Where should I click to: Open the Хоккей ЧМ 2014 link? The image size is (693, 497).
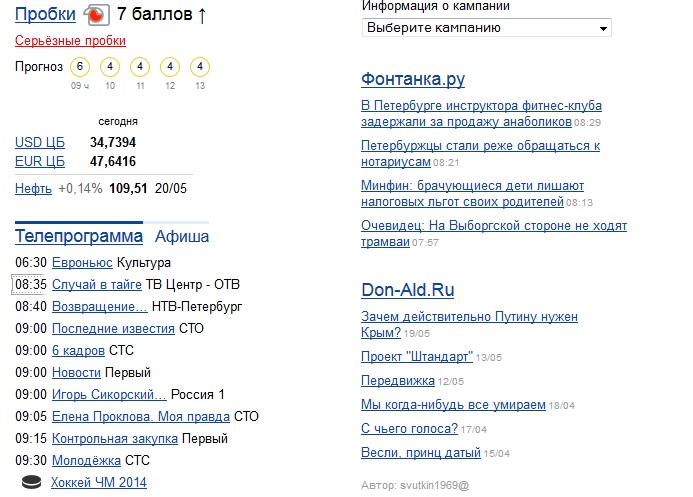[99, 482]
